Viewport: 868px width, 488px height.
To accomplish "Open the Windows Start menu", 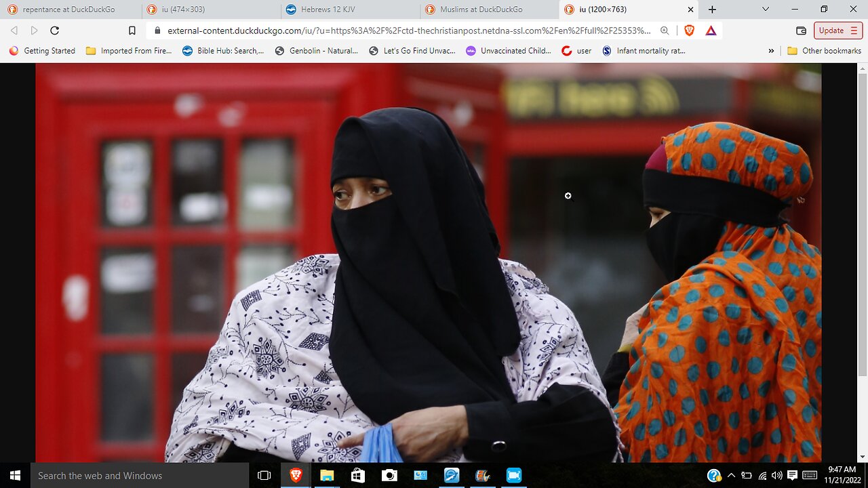I will tap(15, 475).
